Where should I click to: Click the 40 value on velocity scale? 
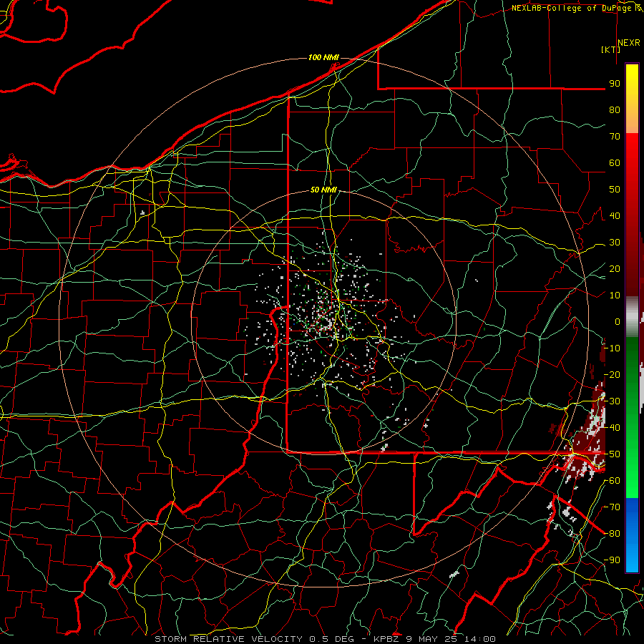[x=615, y=215]
